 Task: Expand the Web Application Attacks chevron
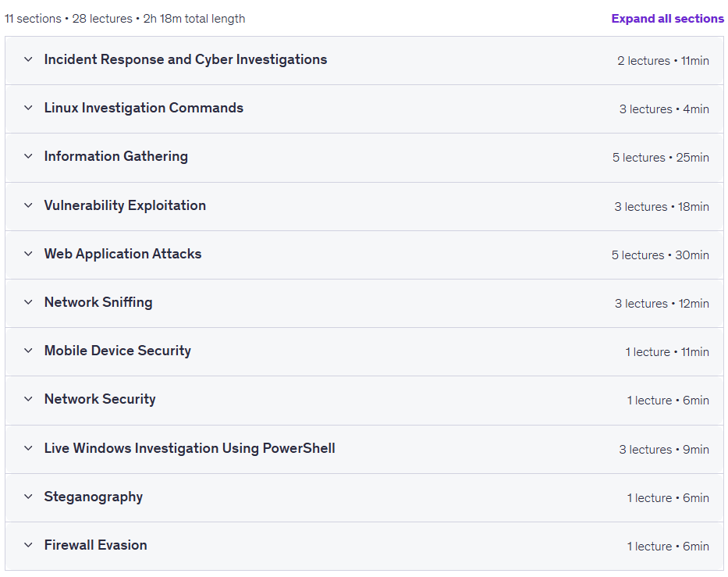[x=28, y=254]
